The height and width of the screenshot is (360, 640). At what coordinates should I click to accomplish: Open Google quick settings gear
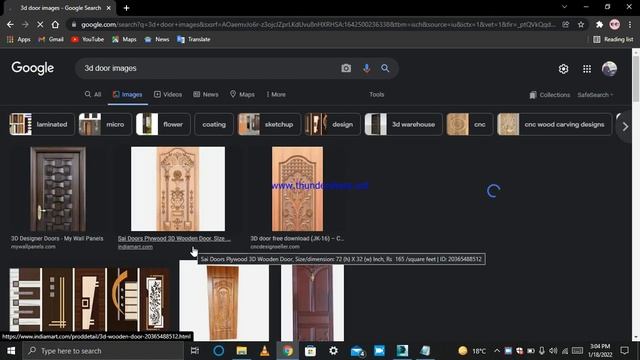coord(563,69)
